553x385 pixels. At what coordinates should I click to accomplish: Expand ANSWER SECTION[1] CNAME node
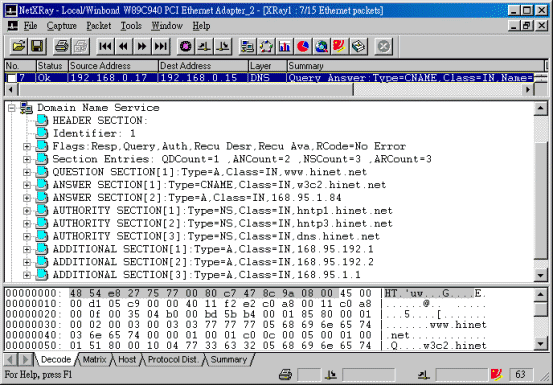click(x=27, y=185)
